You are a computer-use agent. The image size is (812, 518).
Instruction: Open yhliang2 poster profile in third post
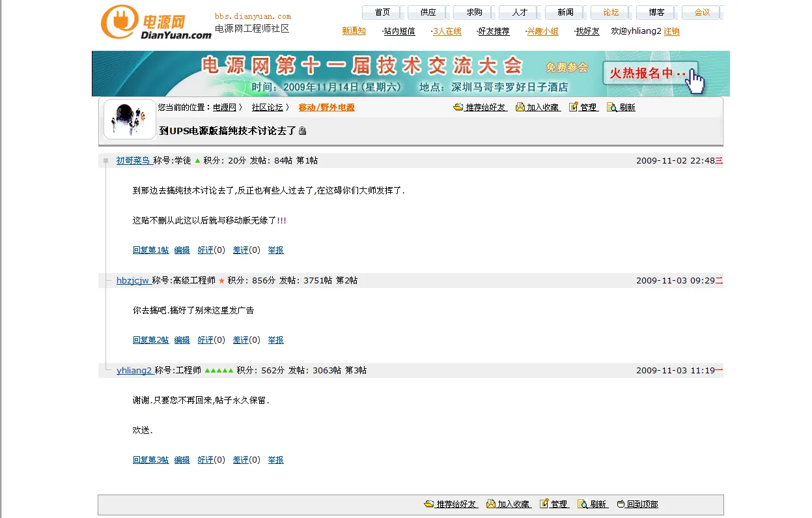click(134, 371)
